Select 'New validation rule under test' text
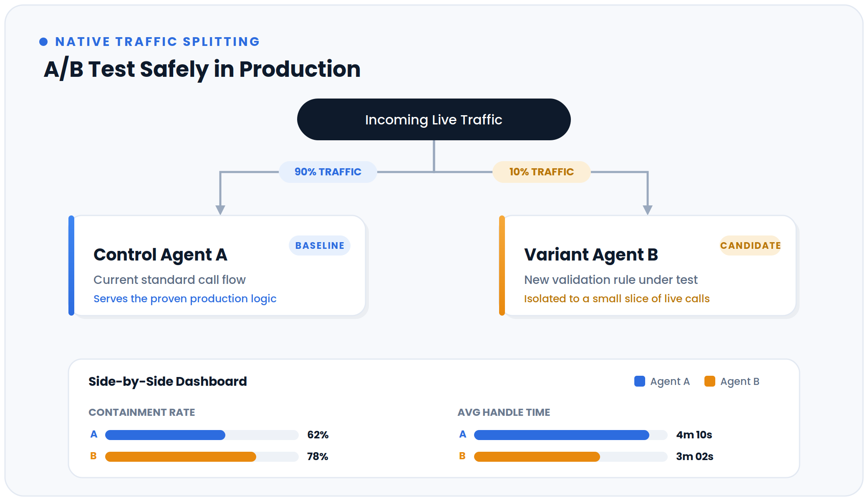 click(611, 280)
